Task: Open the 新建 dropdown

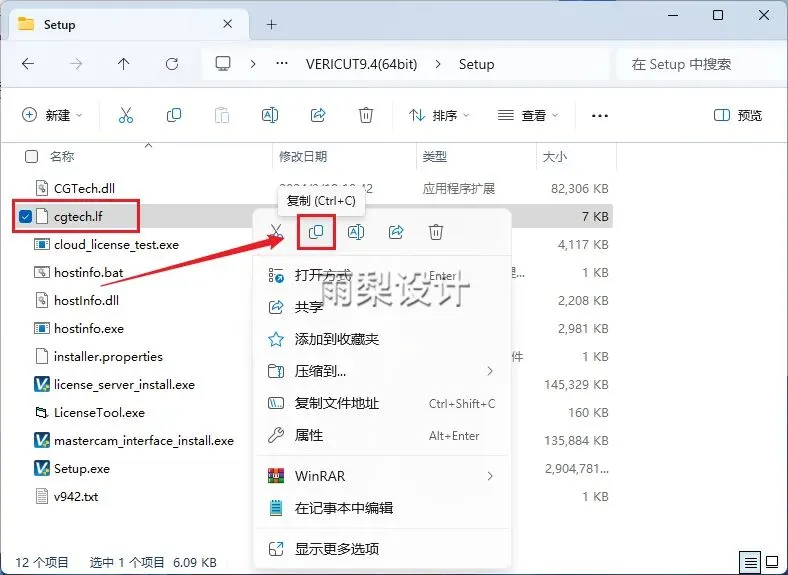Action: pyautogui.click(x=52, y=115)
